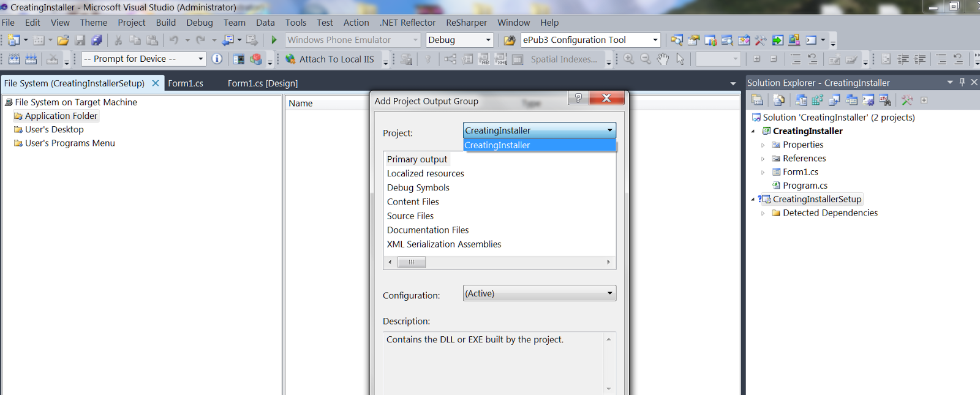Toggle auto-hide pin on Solution Explorer
980x395 pixels.
[x=962, y=82]
